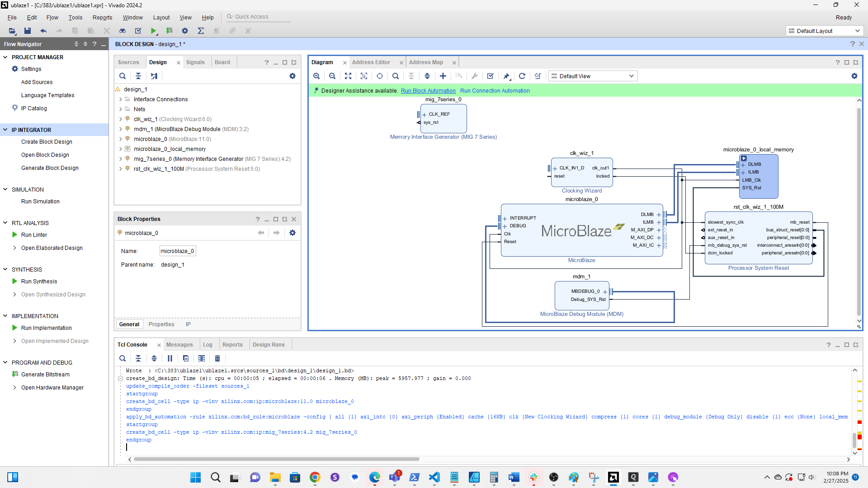The image size is (868, 488).
Task: Collapse the IP INTEGRATOR section
Action: [5, 130]
